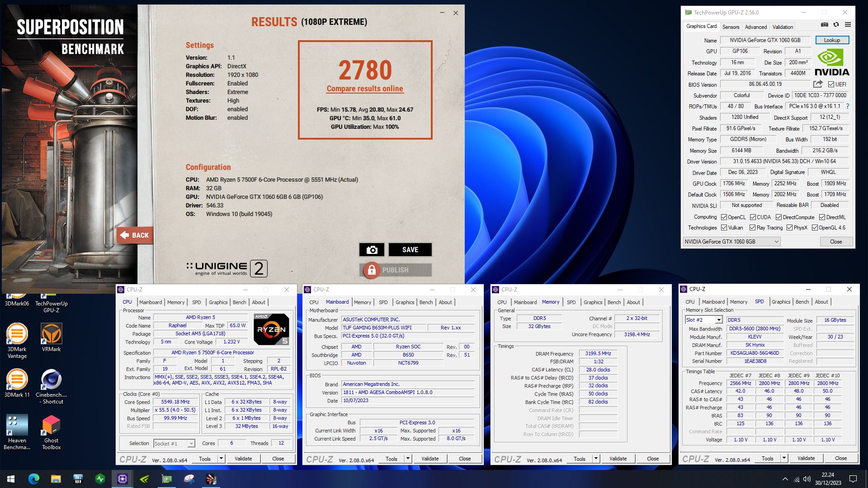Toggle the OpenGL 4.6 checkbox

[x=815, y=228]
